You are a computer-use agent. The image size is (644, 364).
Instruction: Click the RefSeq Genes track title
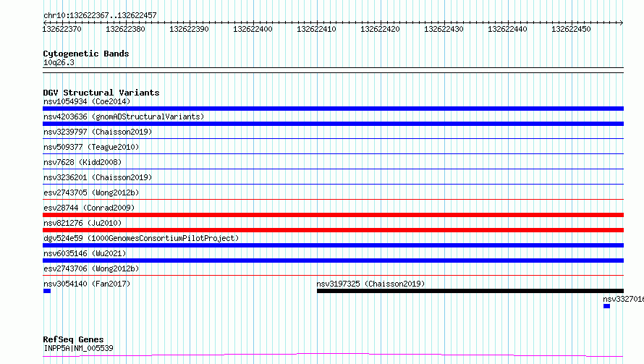(73, 339)
